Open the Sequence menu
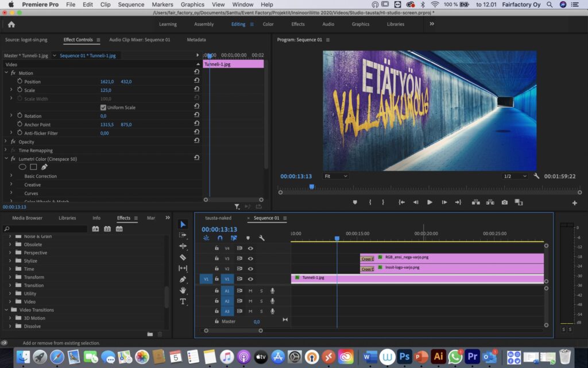 point(131,5)
